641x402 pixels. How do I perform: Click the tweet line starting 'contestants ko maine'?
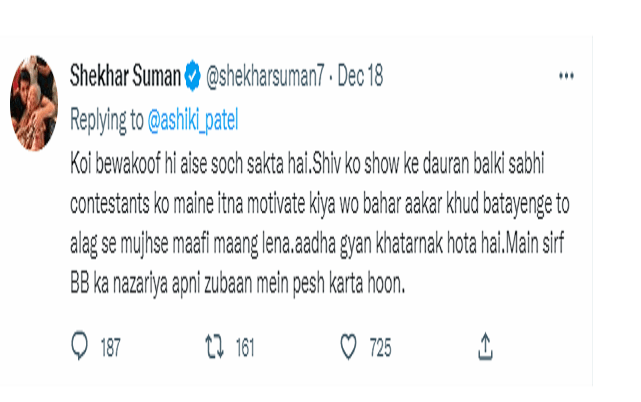click(x=320, y=204)
